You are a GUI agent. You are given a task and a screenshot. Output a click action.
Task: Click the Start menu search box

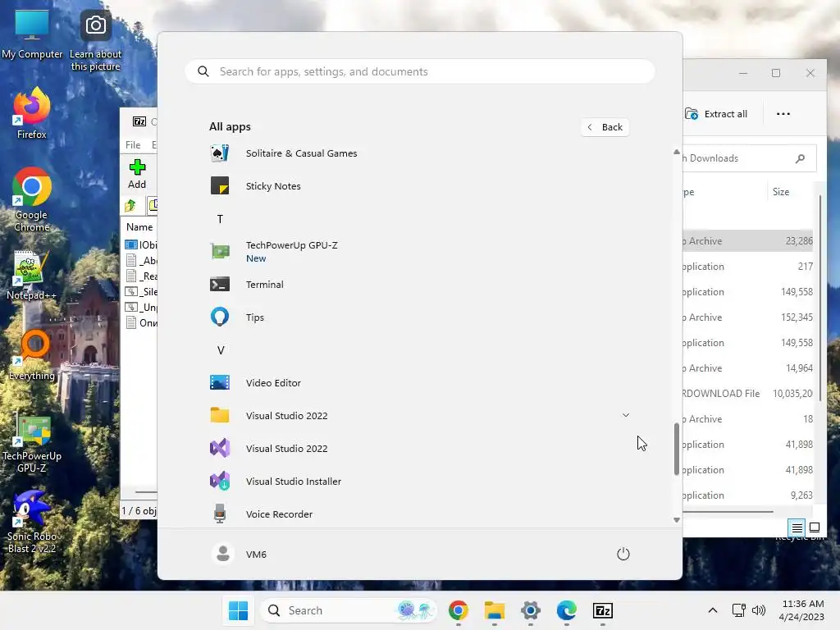[x=419, y=72]
